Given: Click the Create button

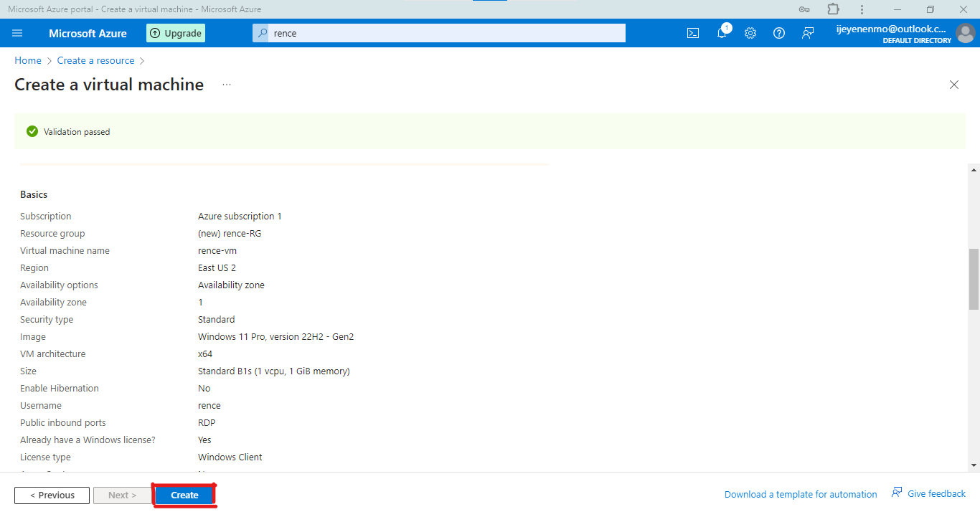Looking at the screenshot, I should point(184,495).
